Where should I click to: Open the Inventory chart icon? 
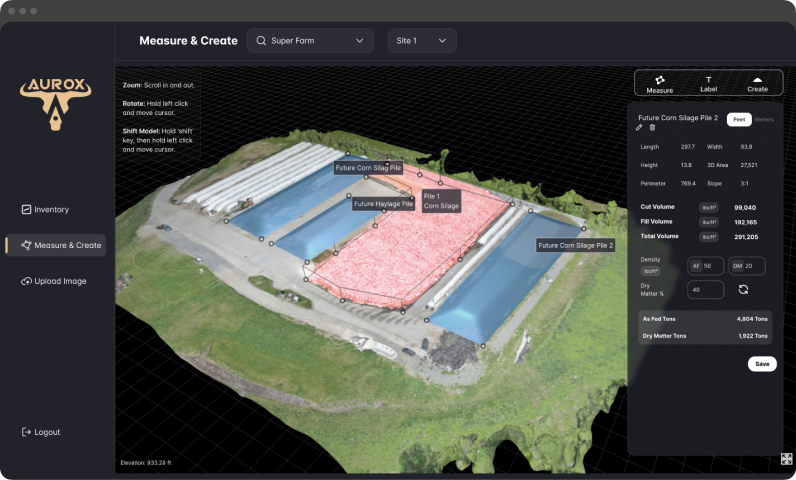click(26, 209)
